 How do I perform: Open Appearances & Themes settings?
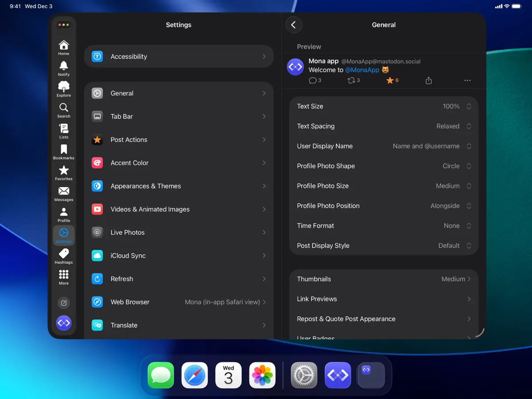[179, 186]
